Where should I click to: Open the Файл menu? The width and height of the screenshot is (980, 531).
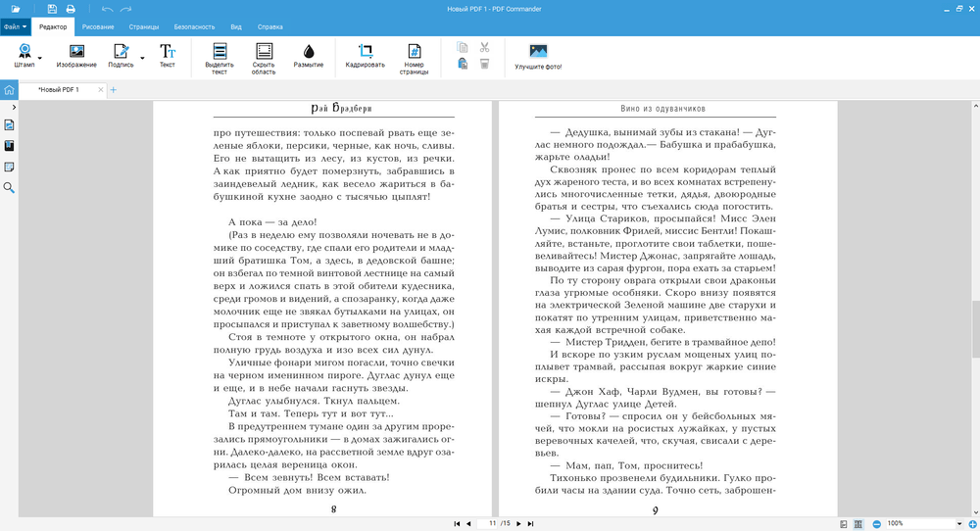click(x=15, y=26)
